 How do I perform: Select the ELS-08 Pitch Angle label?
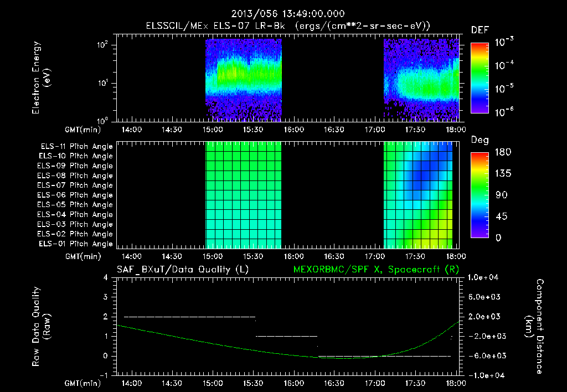click(x=75, y=176)
